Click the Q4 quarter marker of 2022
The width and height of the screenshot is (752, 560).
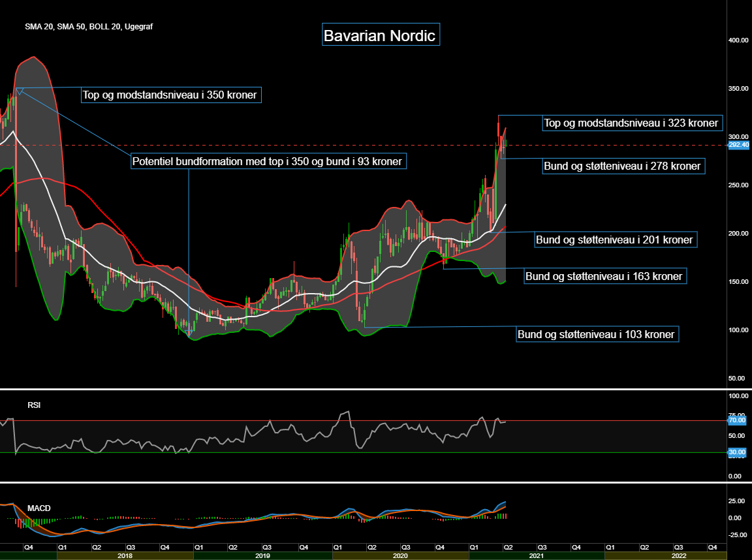[713, 547]
